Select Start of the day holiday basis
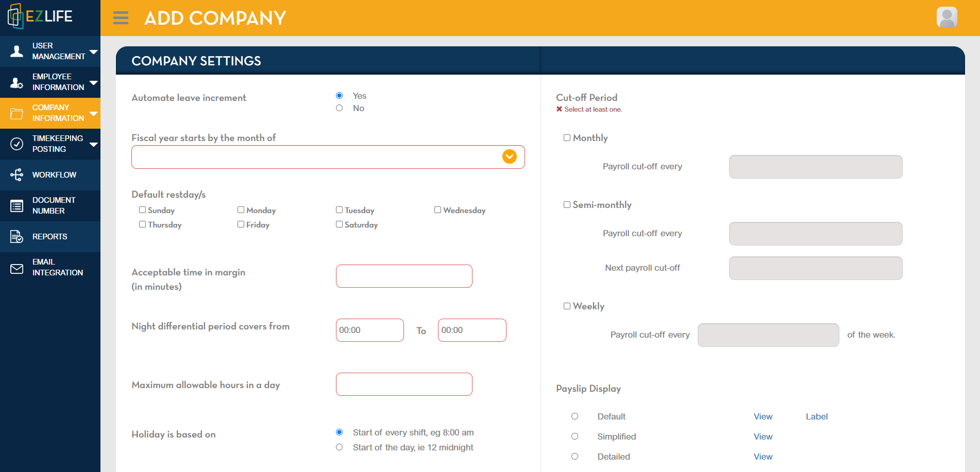The width and height of the screenshot is (980, 472). [x=339, y=447]
